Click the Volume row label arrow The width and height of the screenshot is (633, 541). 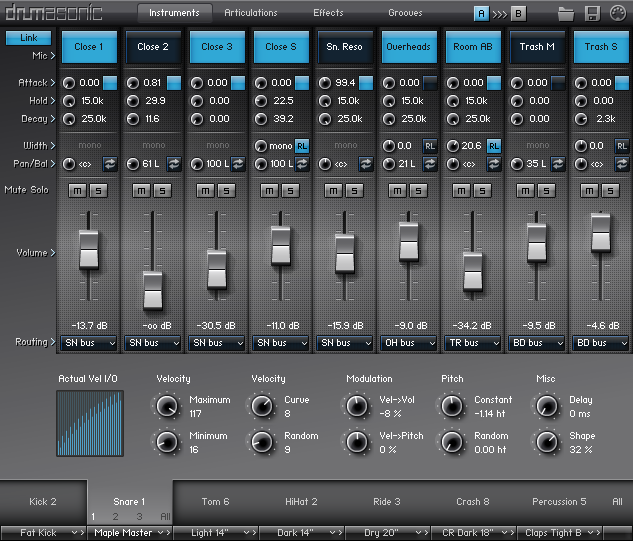coord(53,253)
